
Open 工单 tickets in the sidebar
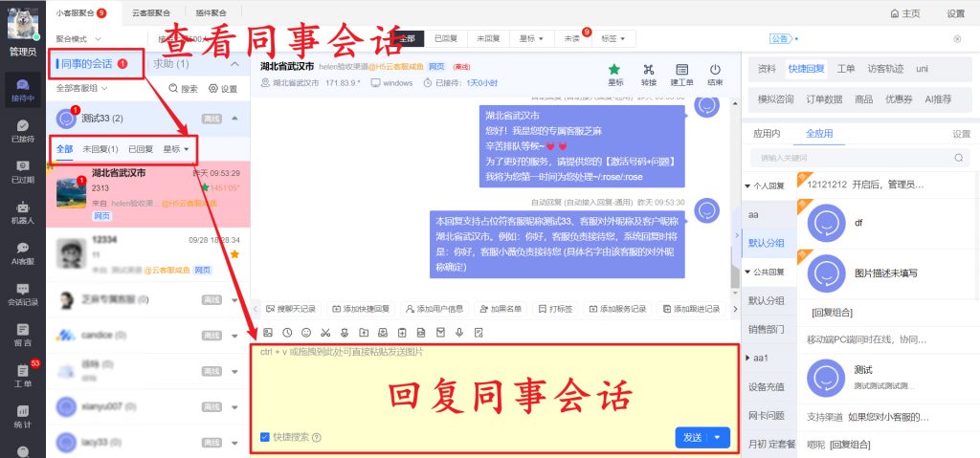coord(23,376)
